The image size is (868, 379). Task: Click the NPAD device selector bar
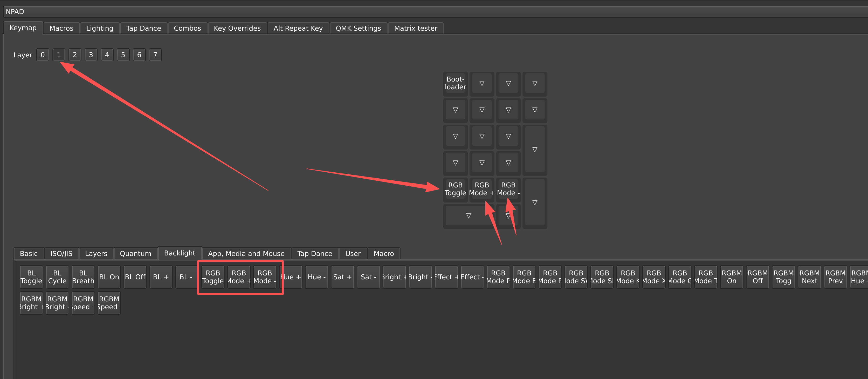[x=434, y=11]
